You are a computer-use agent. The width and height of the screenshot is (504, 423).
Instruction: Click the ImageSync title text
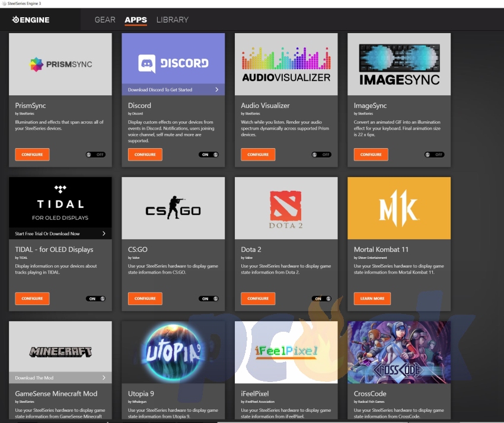370,105
